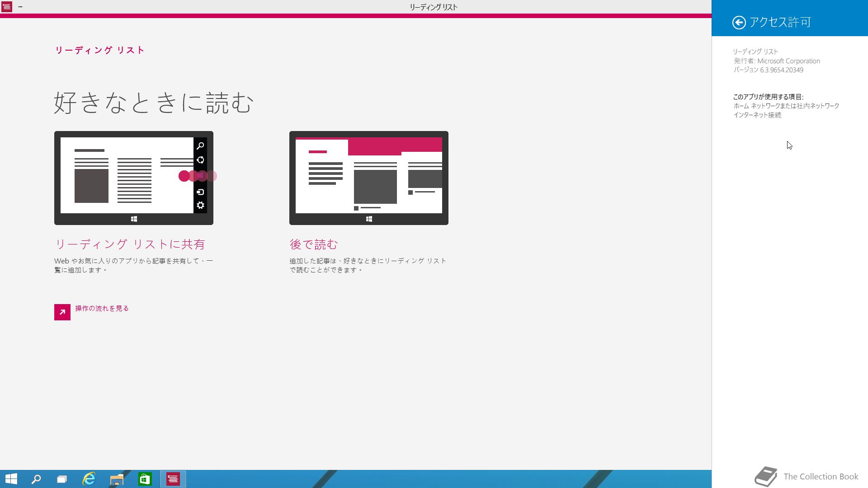Open the 操作の流れを見る link
This screenshot has width=868, height=488.
click(x=102, y=308)
